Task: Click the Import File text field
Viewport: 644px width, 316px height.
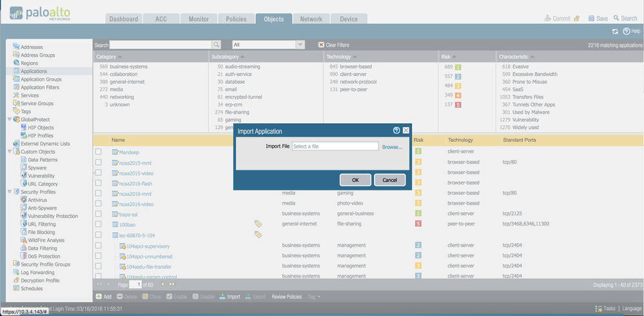Action: point(335,147)
